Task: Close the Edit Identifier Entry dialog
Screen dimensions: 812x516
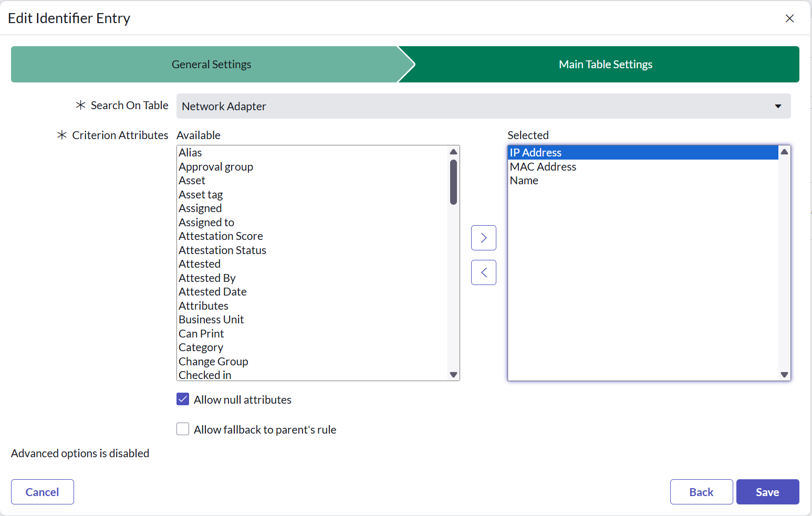Action: coord(789,18)
